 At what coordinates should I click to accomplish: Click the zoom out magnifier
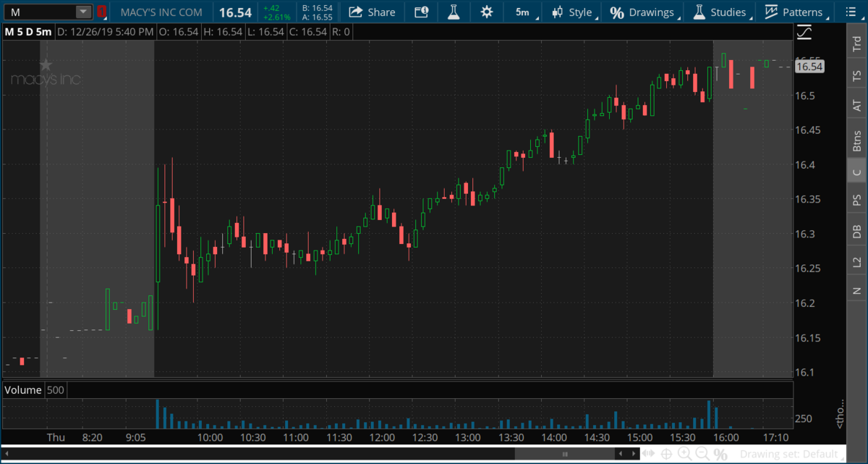click(x=702, y=454)
